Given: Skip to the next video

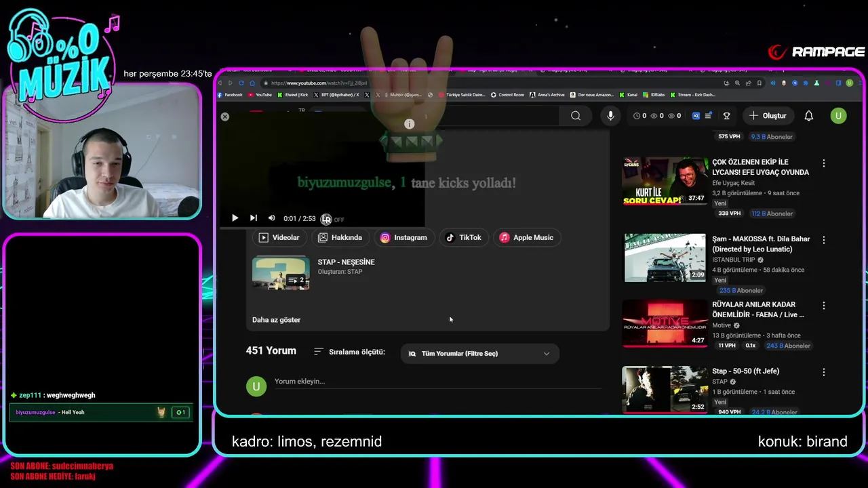Looking at the screenshot, I should [x=253, y=218].
